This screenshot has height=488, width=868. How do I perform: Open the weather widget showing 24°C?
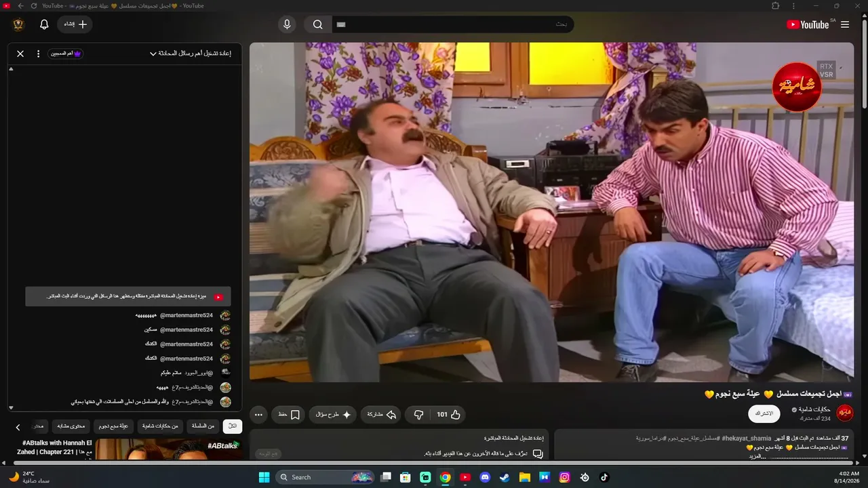click(x=28, y=477)
